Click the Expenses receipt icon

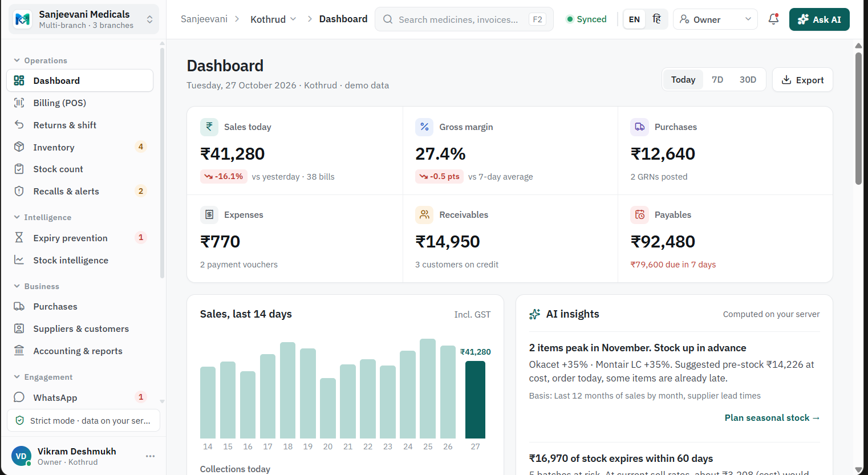point(209,214)
